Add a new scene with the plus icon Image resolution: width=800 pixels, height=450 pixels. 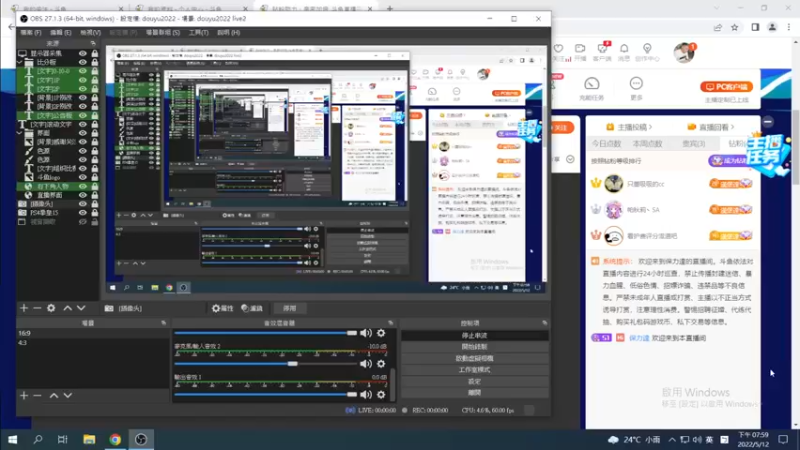click(24, 395)
